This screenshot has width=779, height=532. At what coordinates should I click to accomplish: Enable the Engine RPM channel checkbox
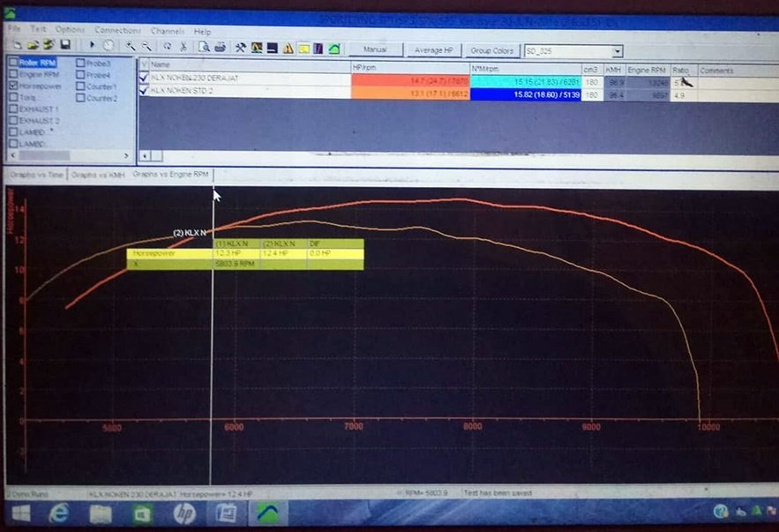[x=13, y=75]
